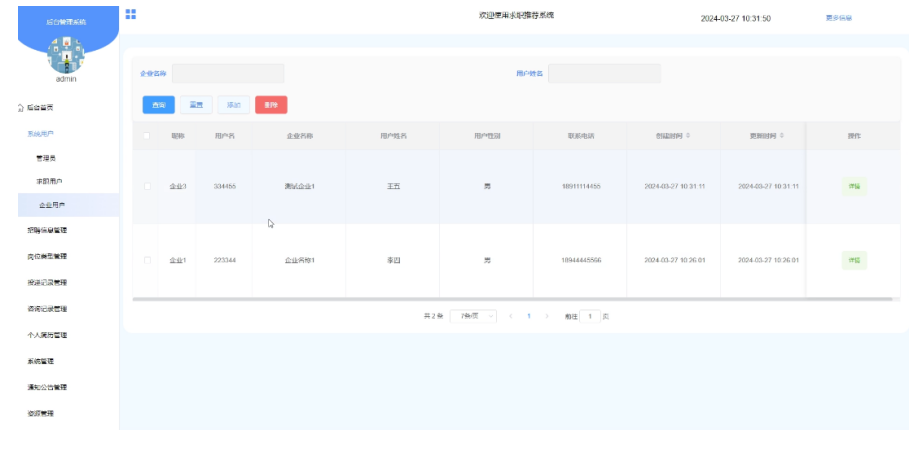919x449 pixels.
Task: Click the cell showing 企业名称1
Action: click(299, 260)
